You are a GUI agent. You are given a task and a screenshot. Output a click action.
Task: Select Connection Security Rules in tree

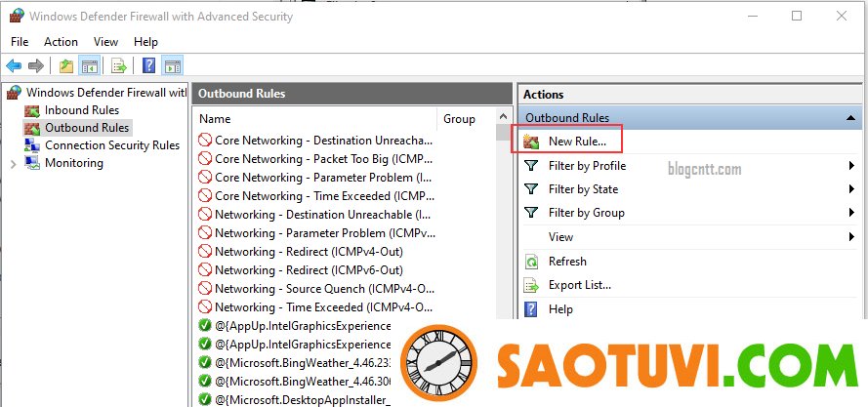(112, 145)
